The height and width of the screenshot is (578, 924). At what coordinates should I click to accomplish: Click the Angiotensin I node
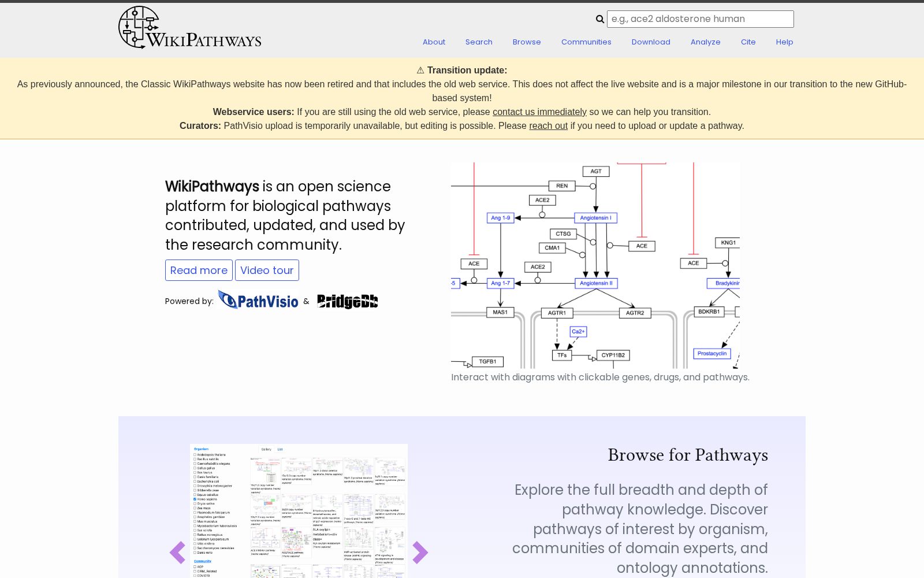pos(595,218)
